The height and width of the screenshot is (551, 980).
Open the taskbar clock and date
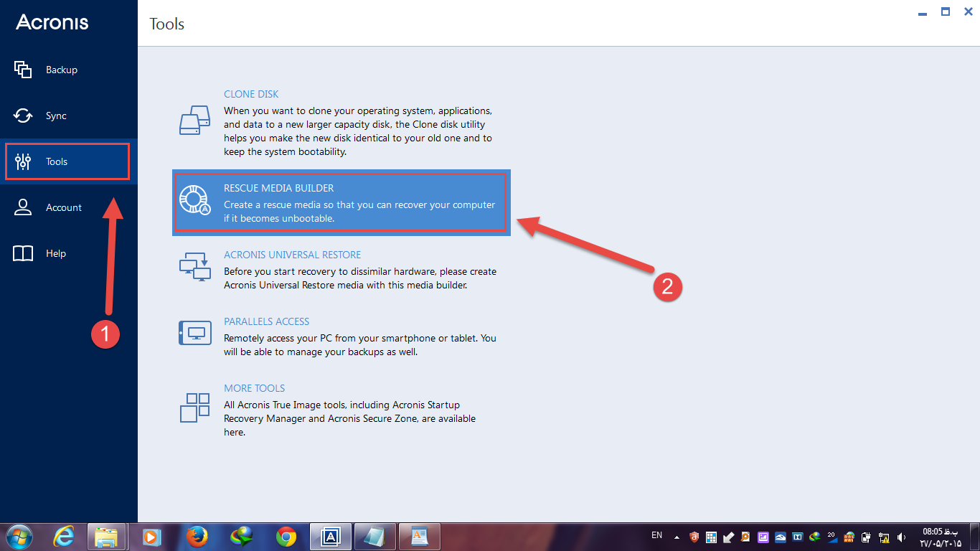(940, 537)
